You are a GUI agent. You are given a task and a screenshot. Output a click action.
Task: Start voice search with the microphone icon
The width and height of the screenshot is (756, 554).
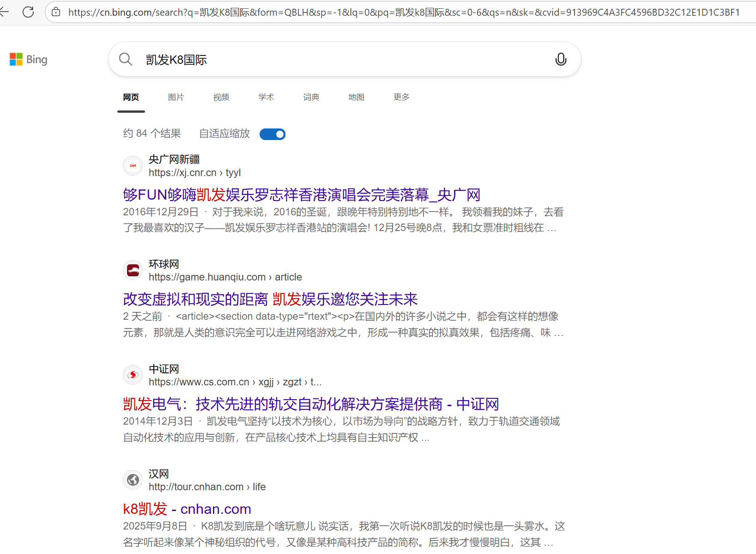[x=561, y=59]
